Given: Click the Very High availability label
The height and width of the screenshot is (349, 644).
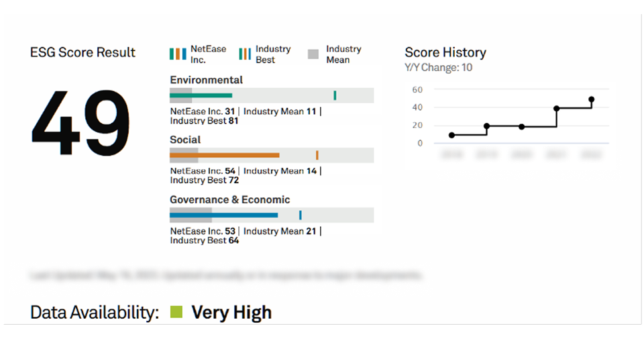Looking at the screenshot, I should tap(231, 312).
